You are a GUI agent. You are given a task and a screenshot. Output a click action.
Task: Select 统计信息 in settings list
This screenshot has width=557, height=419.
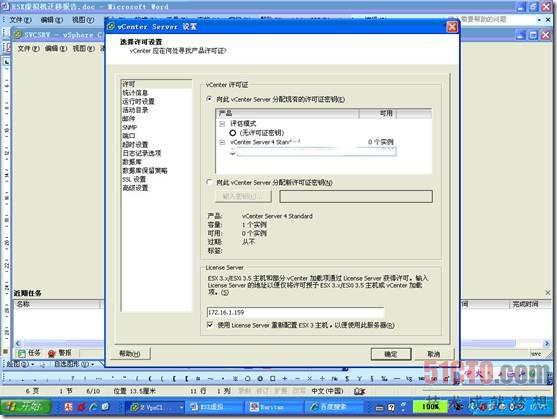[x=135, y=93]
